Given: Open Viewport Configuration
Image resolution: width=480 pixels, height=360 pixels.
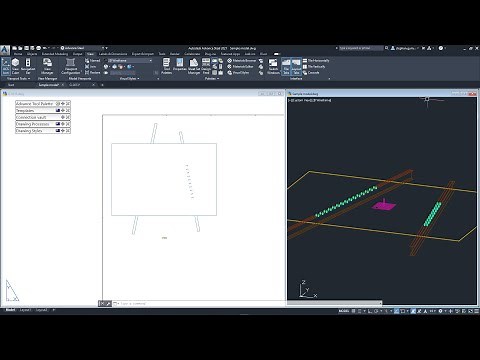Looking at the screenshot, I should point(70,66).
